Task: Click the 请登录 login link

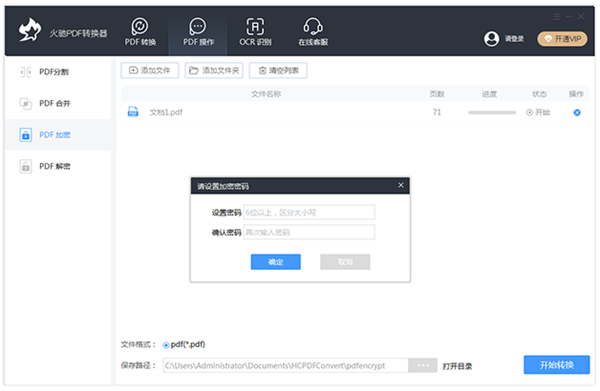Action: pyautogui.click(x=514, y=39)
